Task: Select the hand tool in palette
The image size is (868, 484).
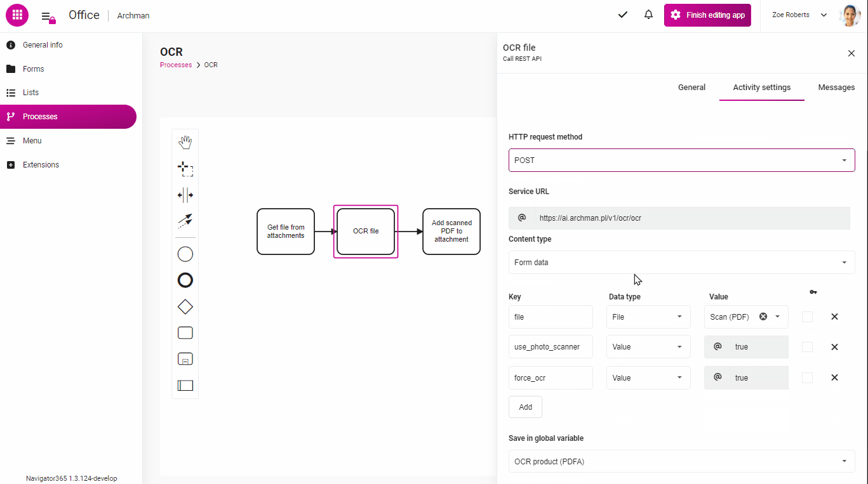Action: pyautogui.click(x=185, y=142)
